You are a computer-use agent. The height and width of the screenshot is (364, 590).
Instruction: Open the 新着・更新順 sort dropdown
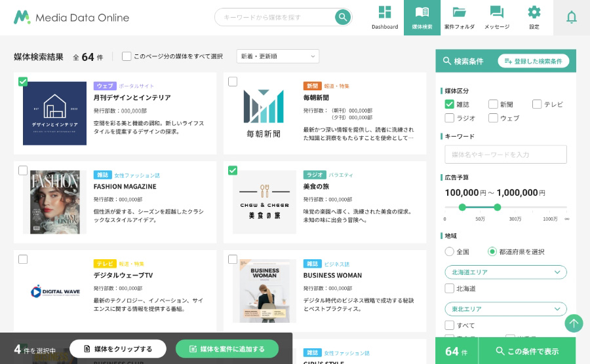point(277,57)
